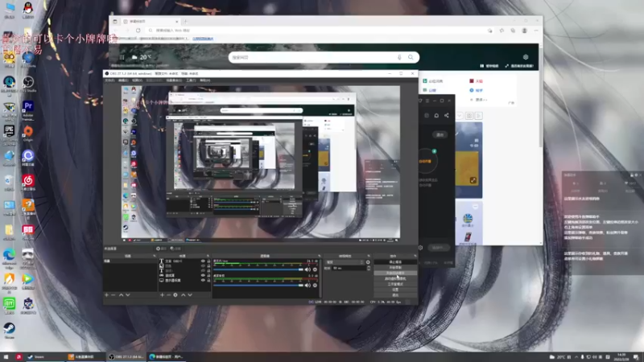Mute the second audio mixer channel
This screenshot has height=362, width=644.
tap(308, 286)
